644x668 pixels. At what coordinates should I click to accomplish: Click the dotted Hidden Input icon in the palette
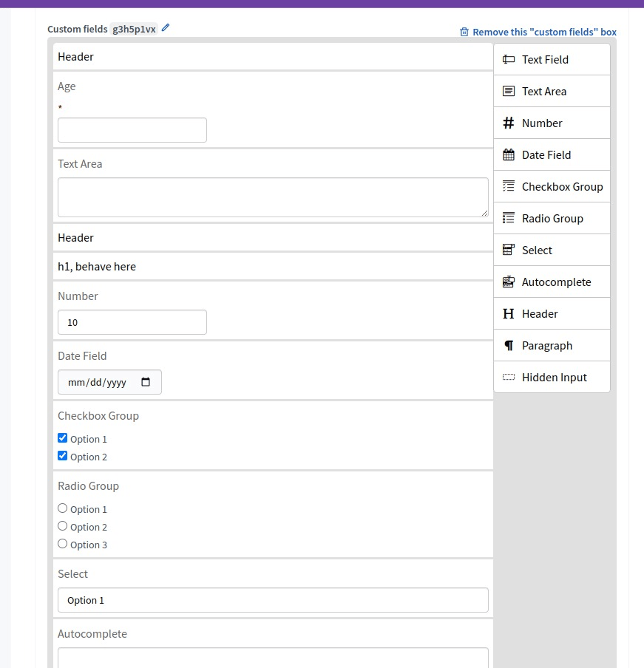pos(509,377)
